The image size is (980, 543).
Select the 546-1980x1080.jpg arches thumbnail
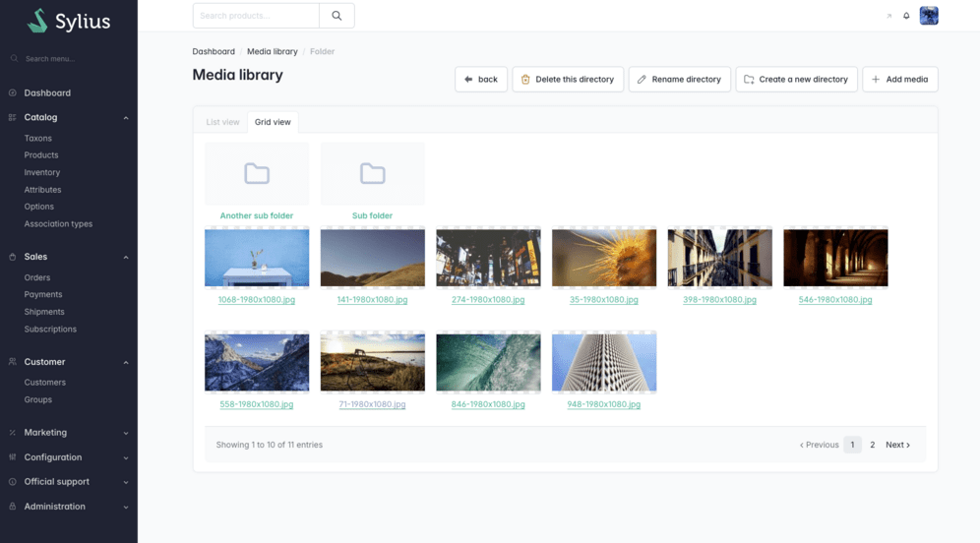[835, 258]
